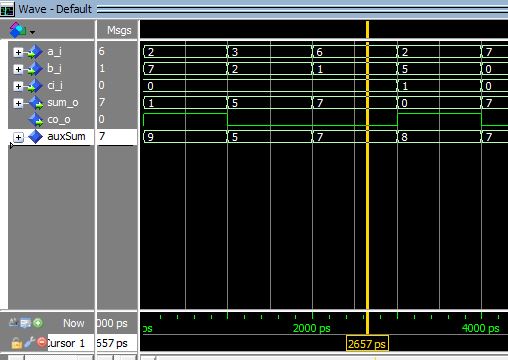
Task: Click the Now label in the footer
Action: [x=74, y=323]
